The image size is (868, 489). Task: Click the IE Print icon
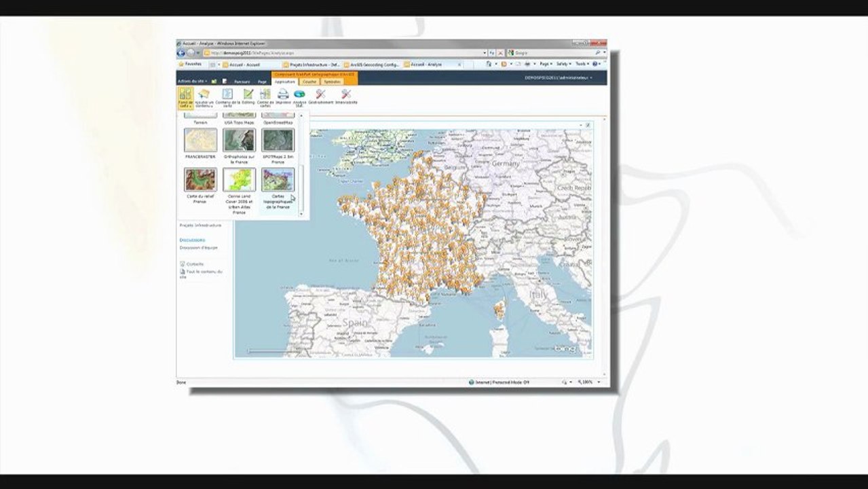click(527, 64)
